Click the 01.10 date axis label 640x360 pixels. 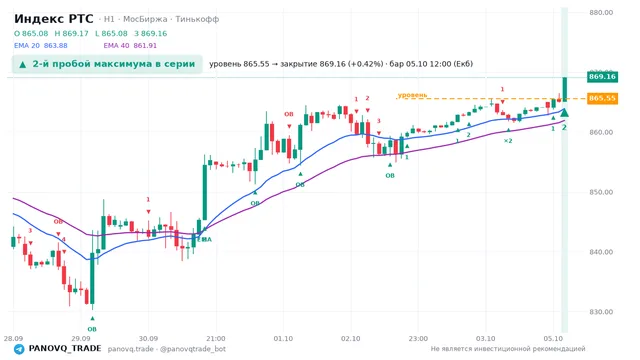point(283,339)
